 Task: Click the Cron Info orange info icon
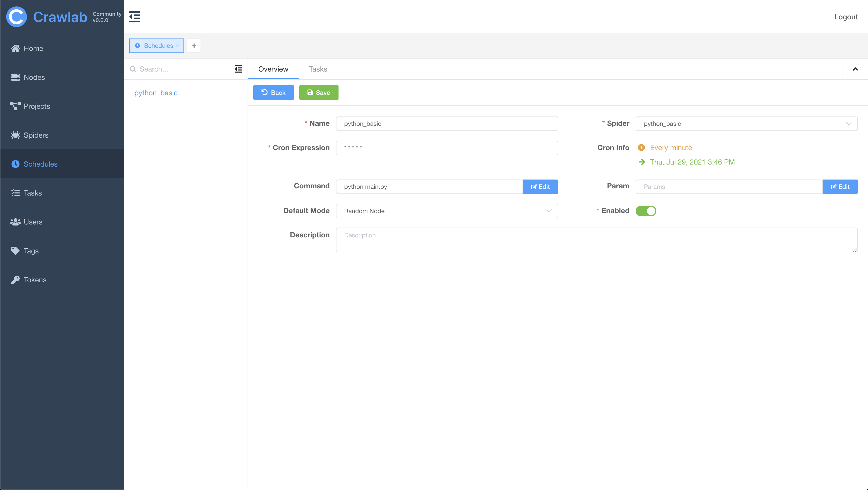click(x=641, y=147)
